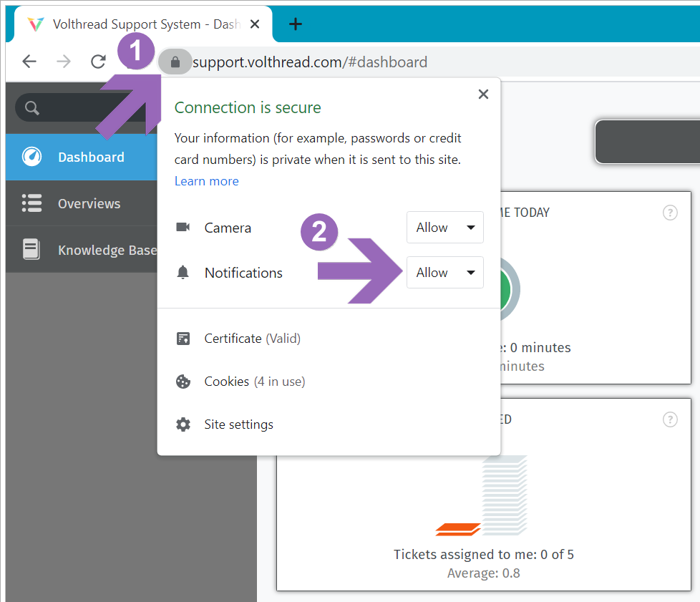Click the help icon on top dashboard card

pos(670,213)
